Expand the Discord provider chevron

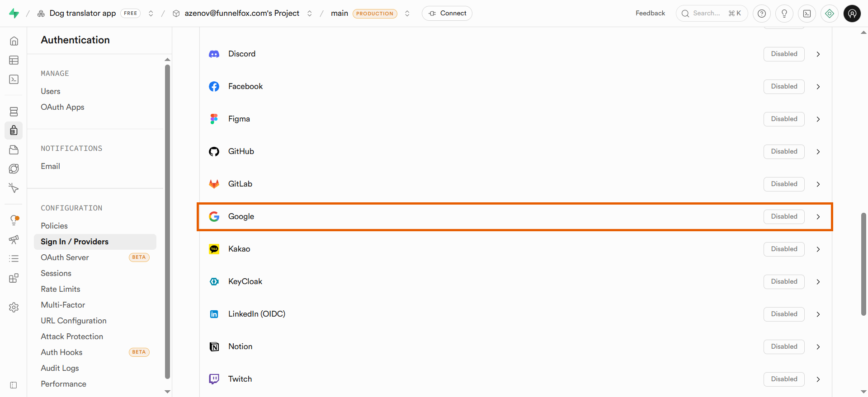point(818,54)
